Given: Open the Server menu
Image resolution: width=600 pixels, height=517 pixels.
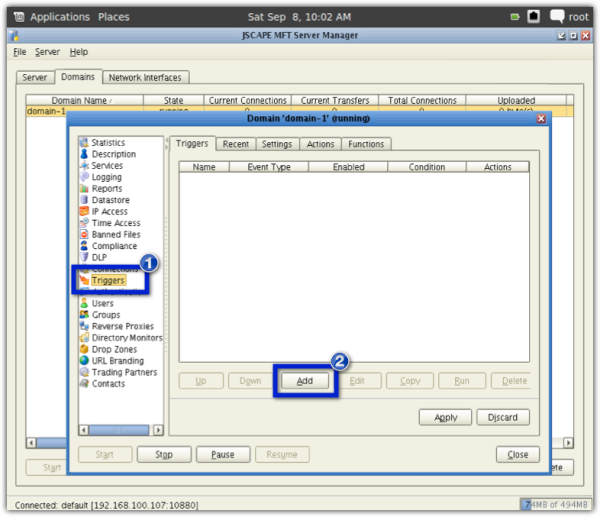Looking at the screenshot, I should pyautogui.click(x=47, y=52).
